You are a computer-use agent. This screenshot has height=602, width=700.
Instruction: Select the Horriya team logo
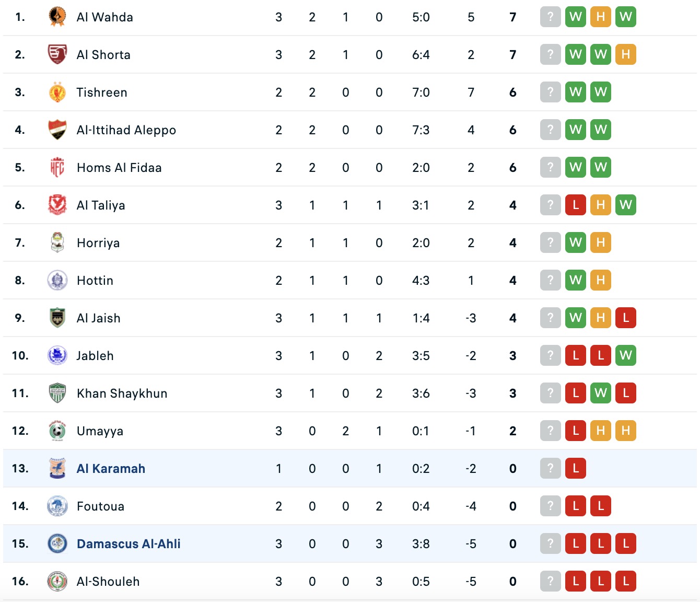tap(57, 242)
